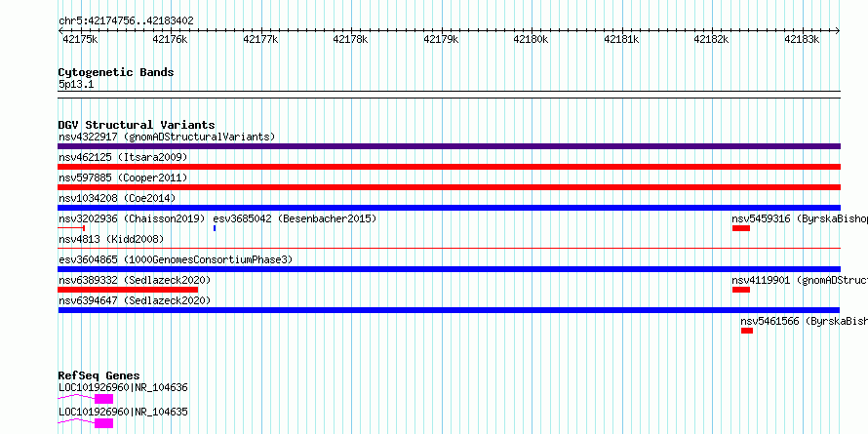Click the red nsv5459316 variant block
Image resolution: width=868 pixels, height=434 pixels.
[740, 228]
